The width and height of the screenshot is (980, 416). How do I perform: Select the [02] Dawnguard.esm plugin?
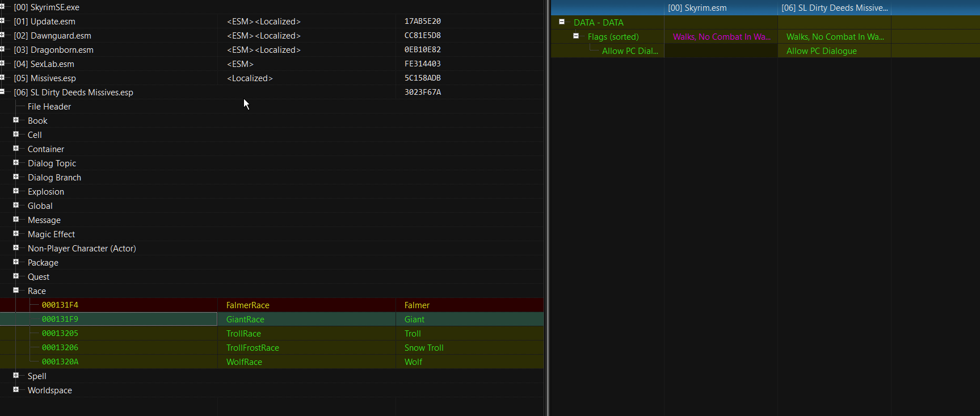52,36
